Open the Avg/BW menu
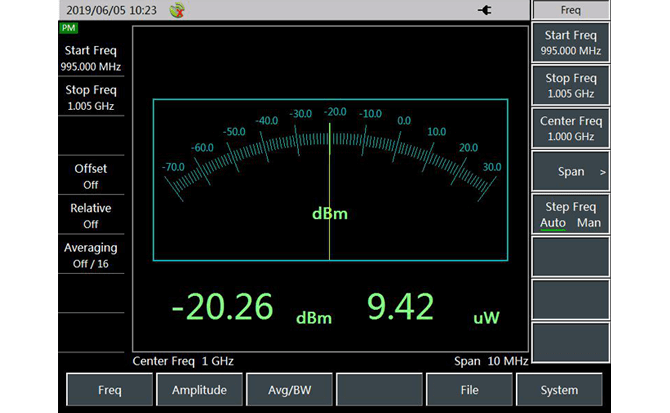The image size is (670, 413). [289, 390]
